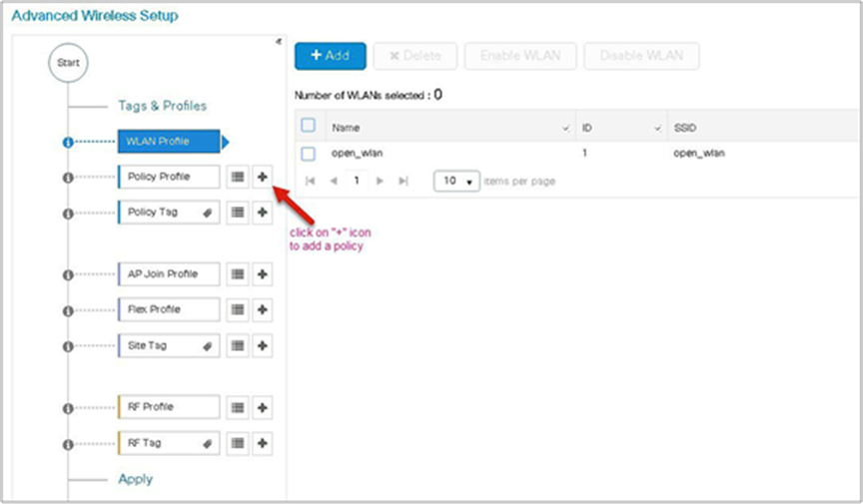Click info icon beside RF Profile
Screen dimensions: 863x504
(x=68, y=409)
